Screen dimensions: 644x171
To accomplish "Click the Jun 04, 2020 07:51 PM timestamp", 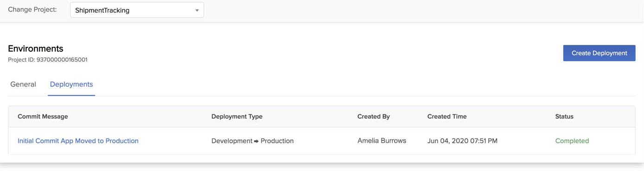I will coord(462,141).
